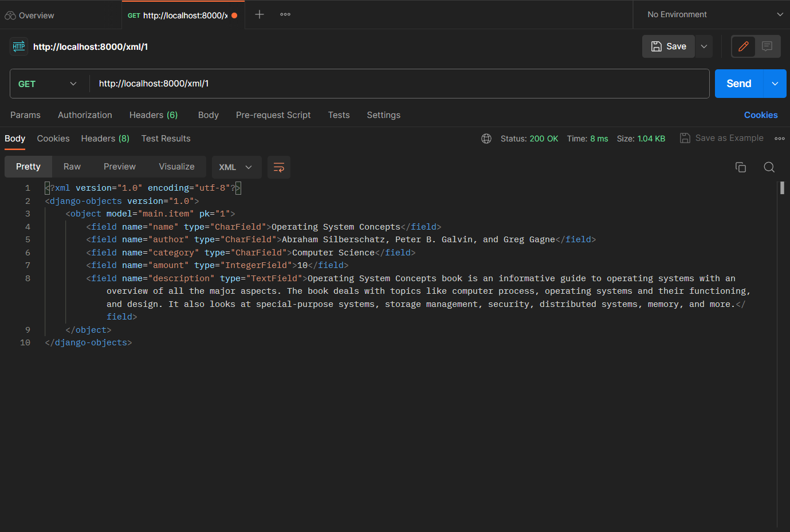Switch to edit mode pencil icon
Screen dimensions: 790x532
(x=744, y=46)
